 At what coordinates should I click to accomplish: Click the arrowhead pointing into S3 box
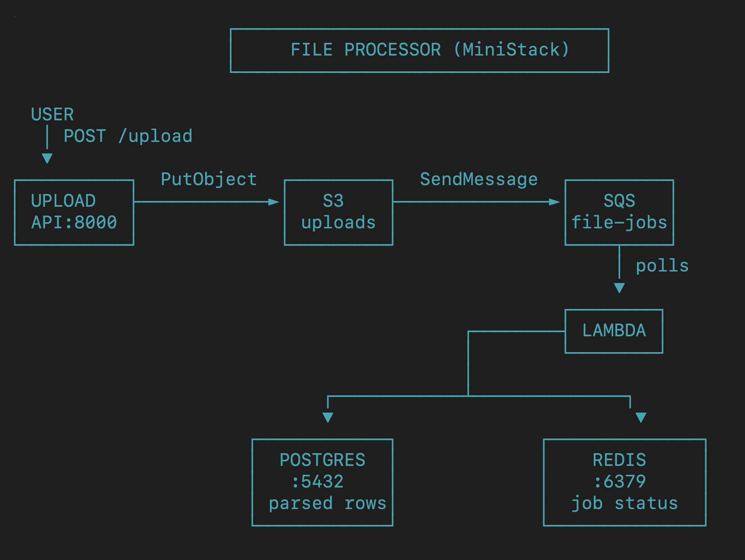coord(274,202)
